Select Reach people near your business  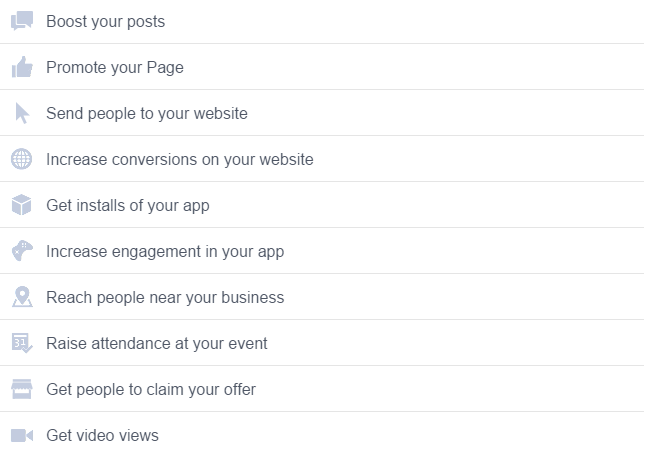pyautogui.click(x=322, y=297)
